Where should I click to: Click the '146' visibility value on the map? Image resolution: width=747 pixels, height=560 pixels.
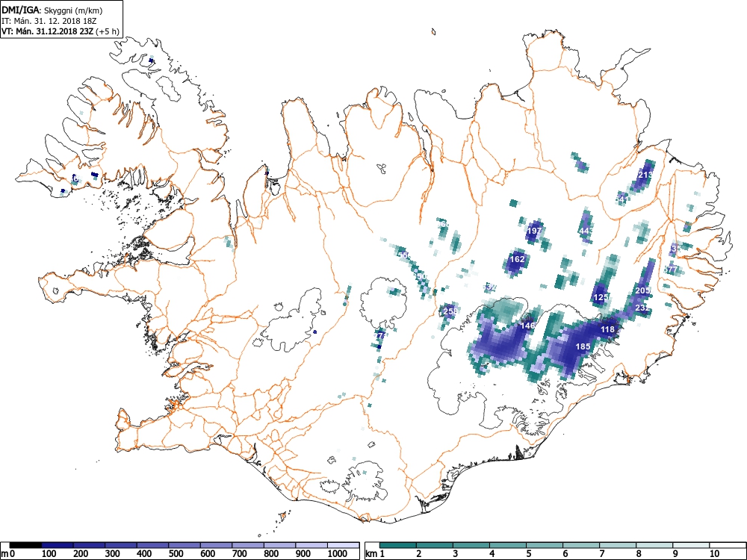(x=528, y=326)
